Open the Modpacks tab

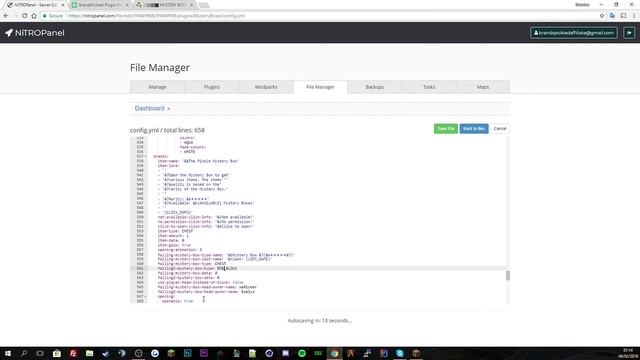tap(266, 87)
